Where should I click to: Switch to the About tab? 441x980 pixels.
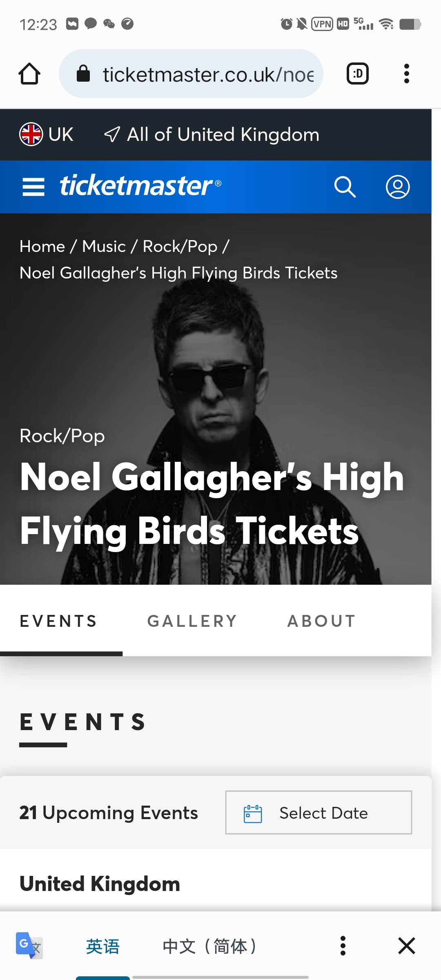(x=322, y=621)
